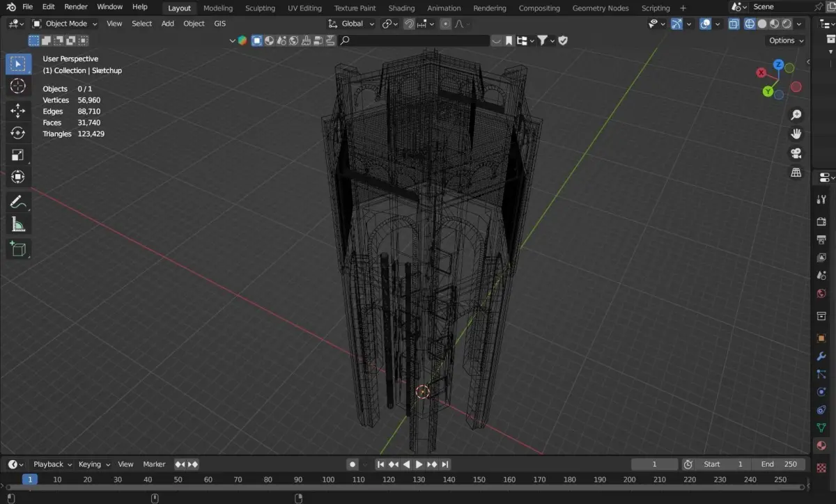The height and width of the screenshot is (504, 836).
Task: Open the Keying dropdown
Action: pyautogui.click(x=94, y=464)
